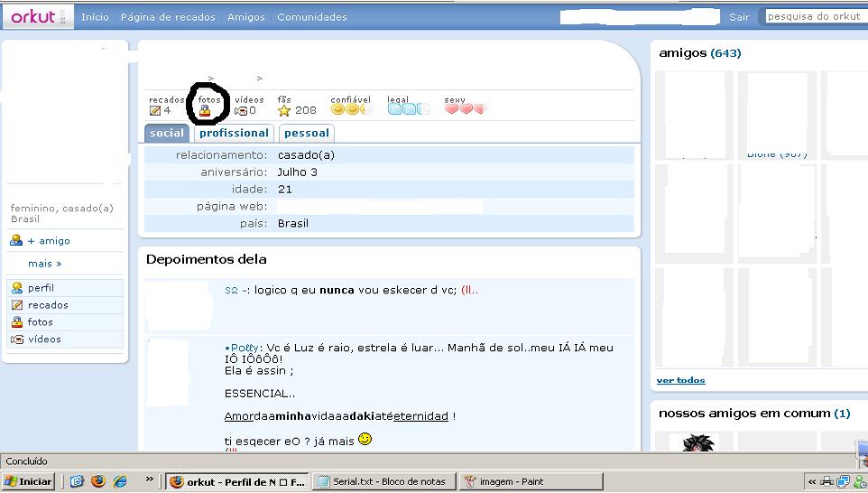Click the recados icon in sidebar

(x=17, y=305)
